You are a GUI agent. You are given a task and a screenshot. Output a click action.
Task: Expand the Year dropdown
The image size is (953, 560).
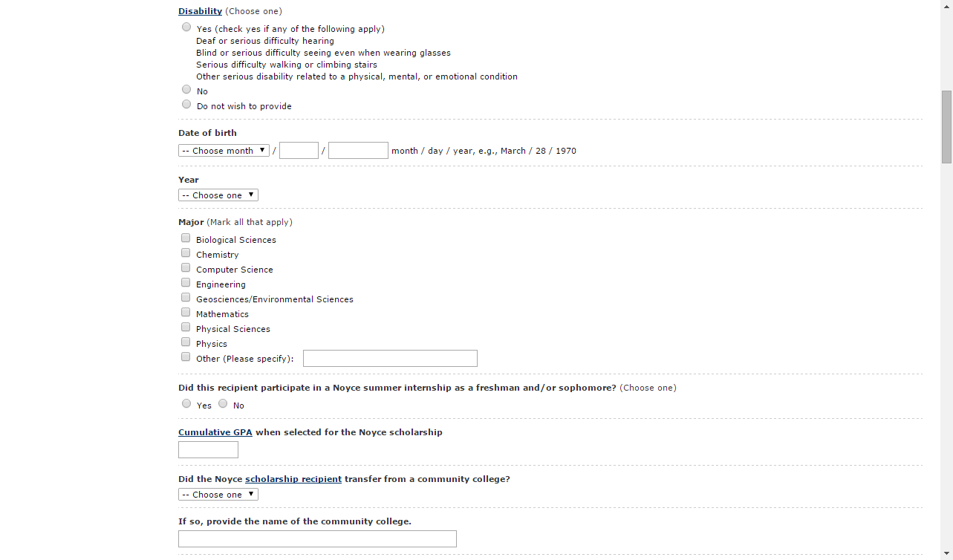pos(218,195)
